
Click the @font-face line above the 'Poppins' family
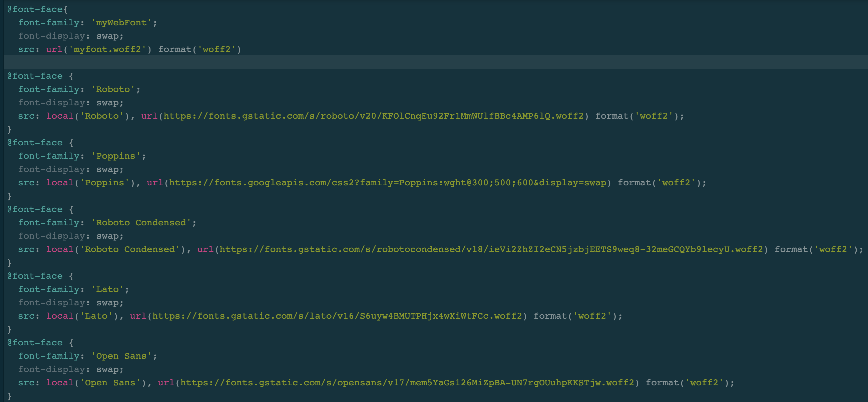40,142
